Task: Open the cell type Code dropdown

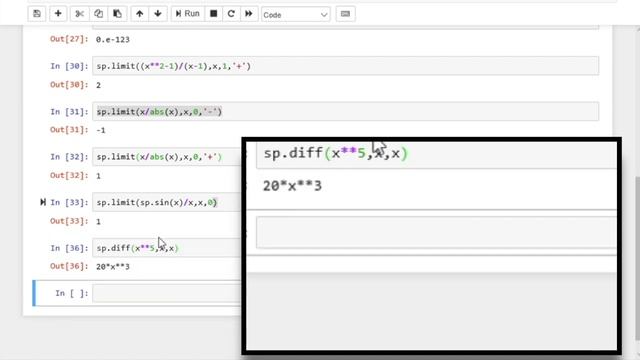Action: click(x=296, y=15)
